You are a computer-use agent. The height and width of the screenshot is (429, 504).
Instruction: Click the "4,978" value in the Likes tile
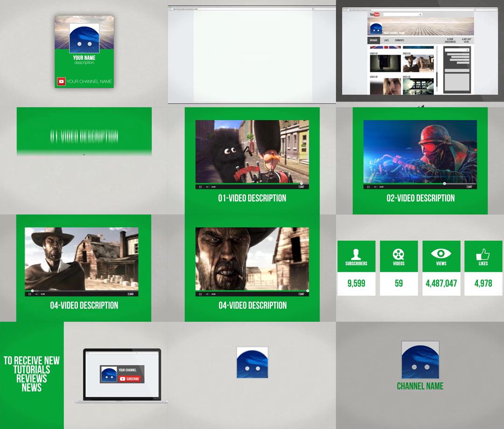[483, 284]
